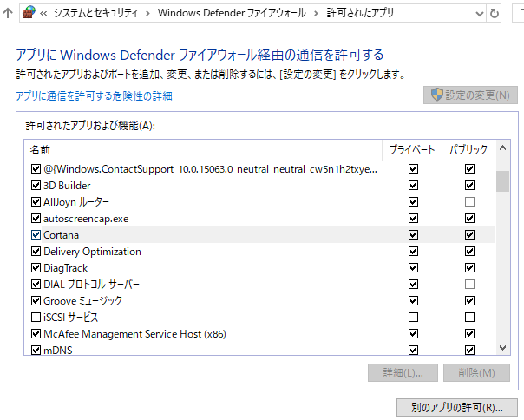
Task: Click the パブリック column header
Action: coord(468,149)
